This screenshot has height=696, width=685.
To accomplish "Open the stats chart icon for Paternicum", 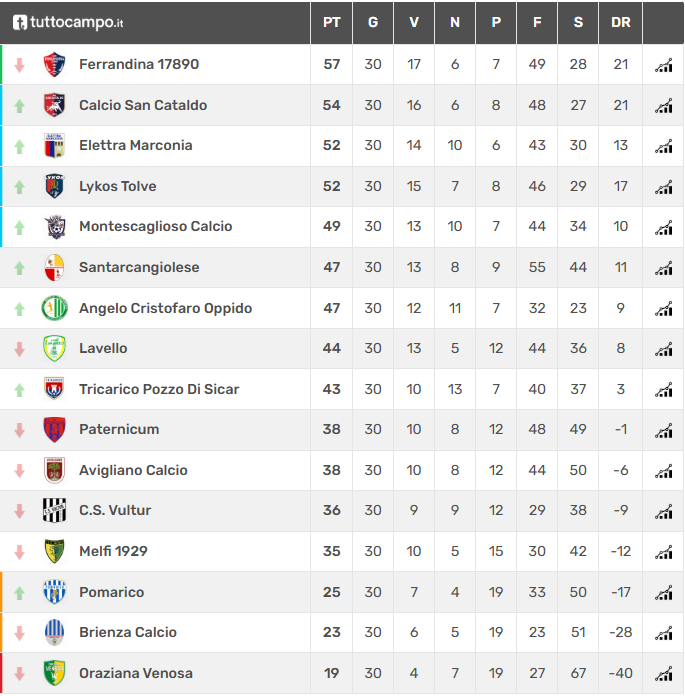I will 663,431.
